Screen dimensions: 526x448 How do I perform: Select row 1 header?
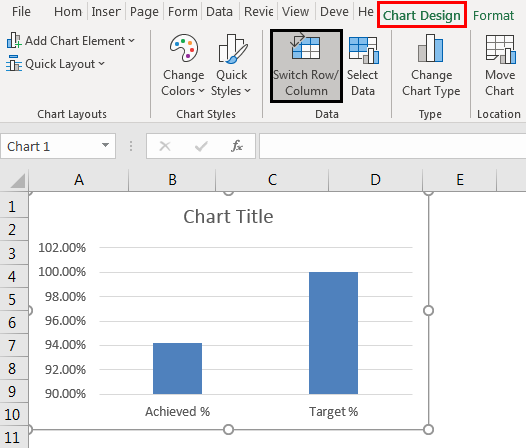(x=14, y=206)
